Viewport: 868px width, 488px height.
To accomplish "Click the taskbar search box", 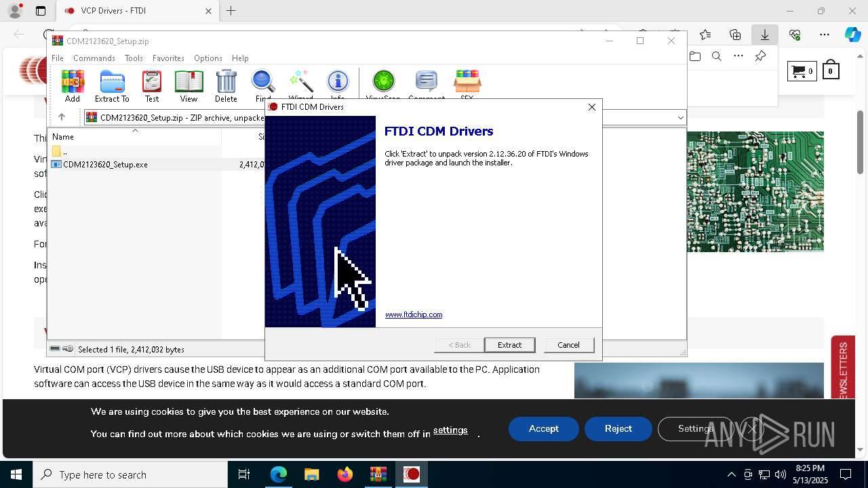I will tap(130, 474).
